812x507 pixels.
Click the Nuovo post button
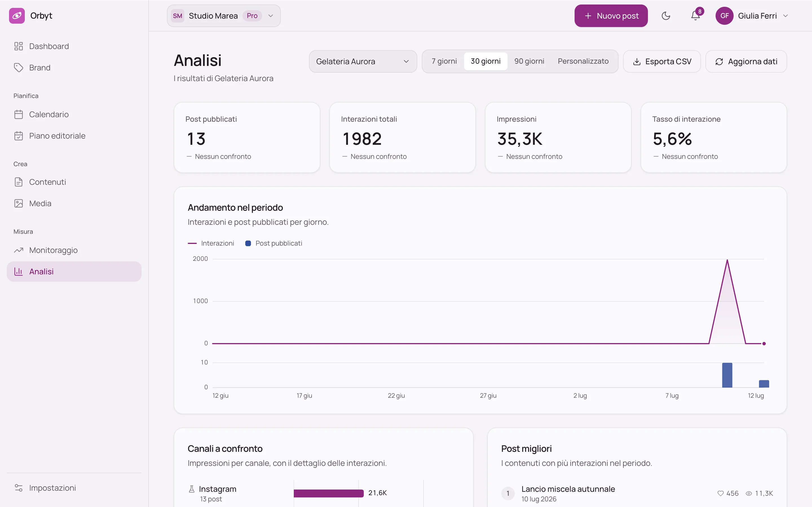point(611,16)
